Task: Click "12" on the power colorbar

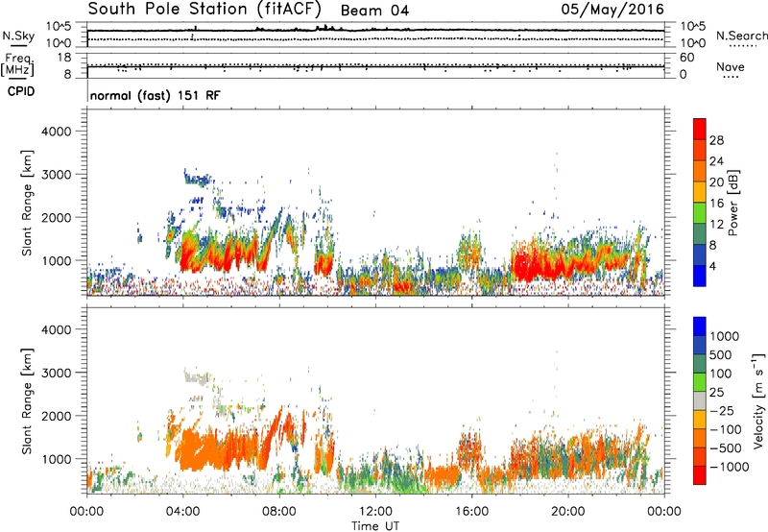Action: click(716, 225)
